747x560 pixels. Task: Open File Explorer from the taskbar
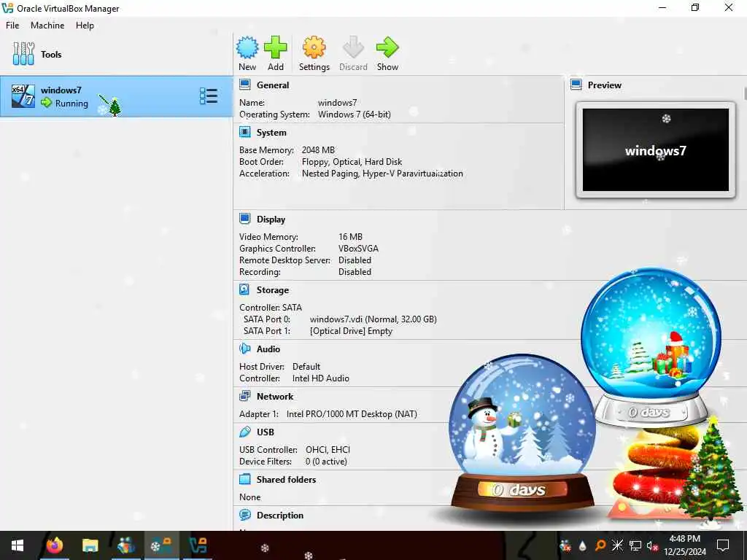click(90, 545)
